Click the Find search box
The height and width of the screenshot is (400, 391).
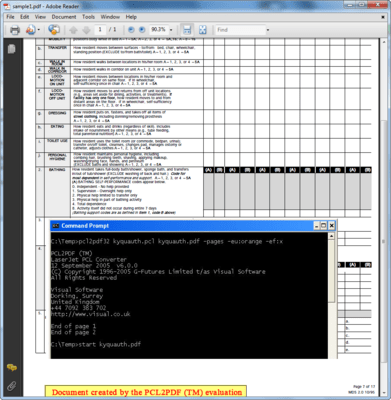click(x=240, y=30)
